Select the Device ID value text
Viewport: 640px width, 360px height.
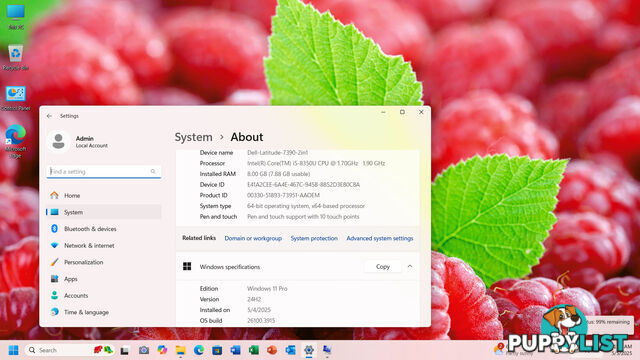[x=303, y=184]
